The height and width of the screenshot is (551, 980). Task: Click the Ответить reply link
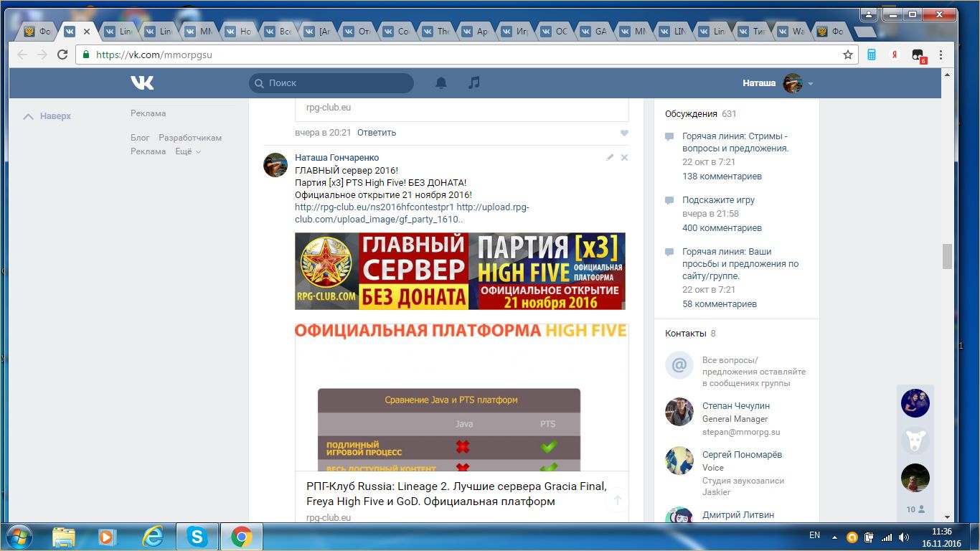pyautogui.click(x=377, y=133)
